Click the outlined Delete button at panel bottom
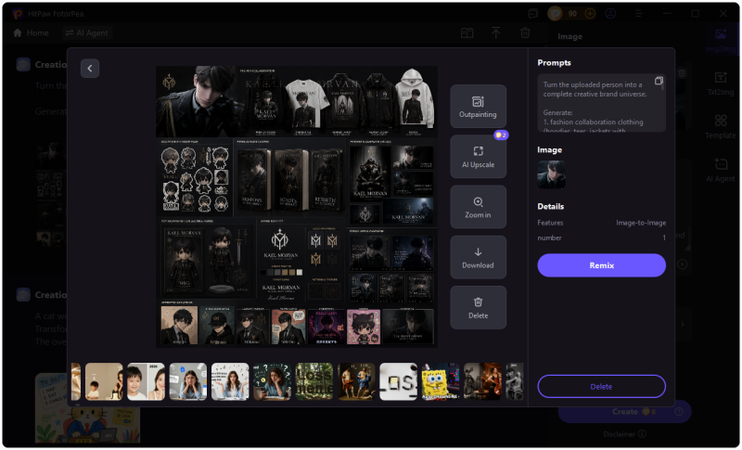Screen dimensions: 742x450 pyautogui.click(x=601, y=387)
